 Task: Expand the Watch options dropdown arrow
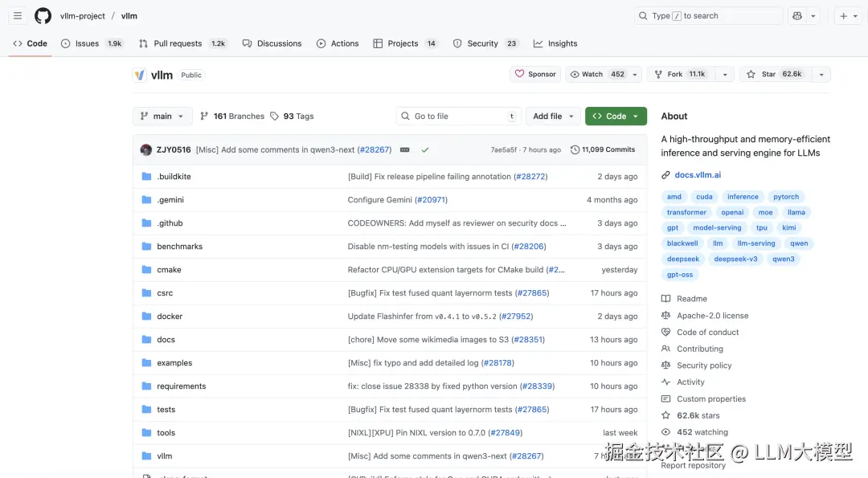(x=635, y=74)
